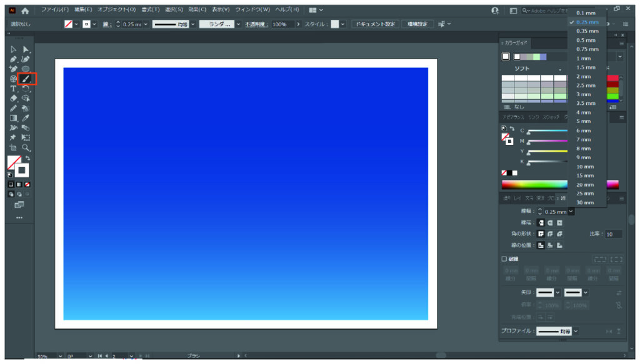Click the 線幅 stepper arrows in stroke panel
The height and width of the screenshot is (364, 640).
tap(540, 212)
